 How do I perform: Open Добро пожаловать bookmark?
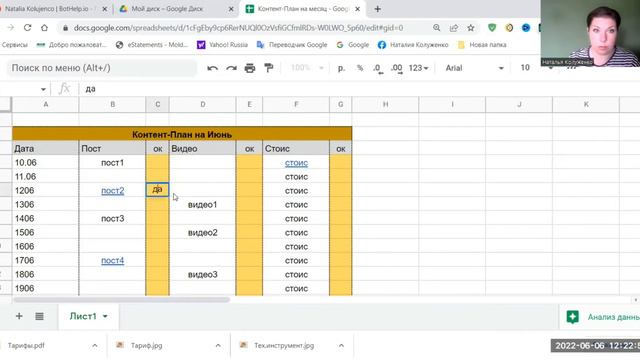71,45
